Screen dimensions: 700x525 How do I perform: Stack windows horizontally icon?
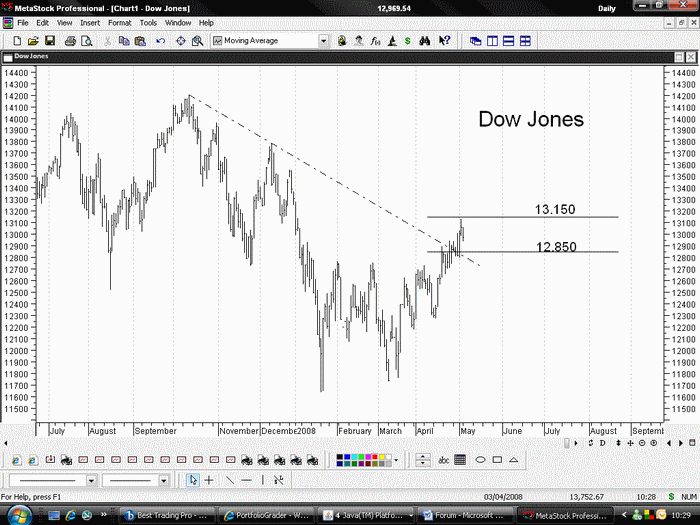coord(508,41)
